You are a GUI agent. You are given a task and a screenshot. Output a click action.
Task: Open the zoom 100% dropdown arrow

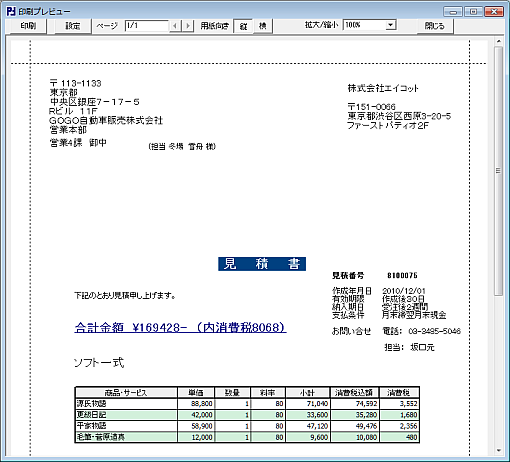[x=390, y=25]
